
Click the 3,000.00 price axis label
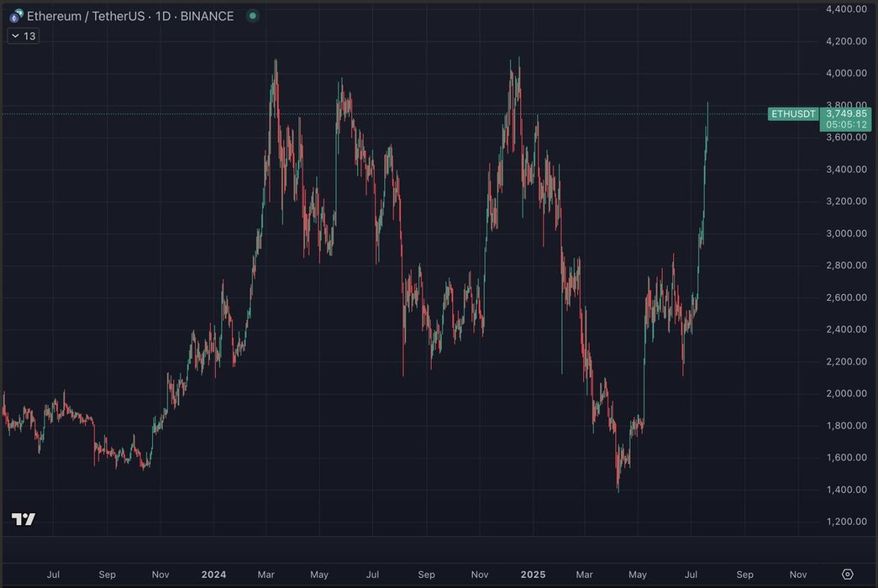pyautogui.click(x=846, y=234)
